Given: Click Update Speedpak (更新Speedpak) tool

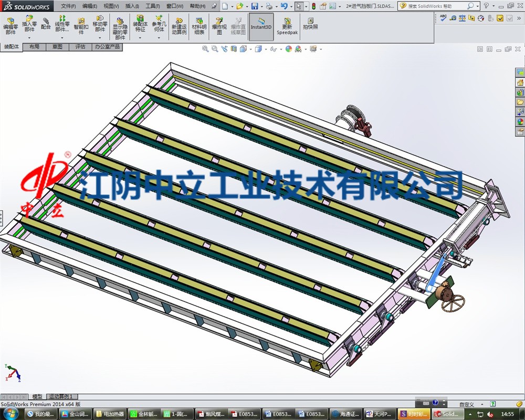Looking at the screenshot, I should (x=287, y=26).
